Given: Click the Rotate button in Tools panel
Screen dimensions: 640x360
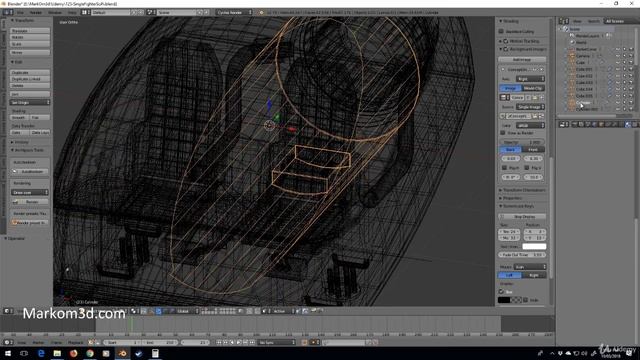Looking at the screenshot, I should (30, 37).
